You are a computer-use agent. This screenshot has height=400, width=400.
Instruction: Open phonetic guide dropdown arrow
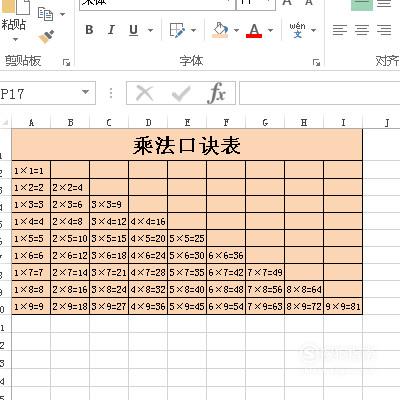313,30
